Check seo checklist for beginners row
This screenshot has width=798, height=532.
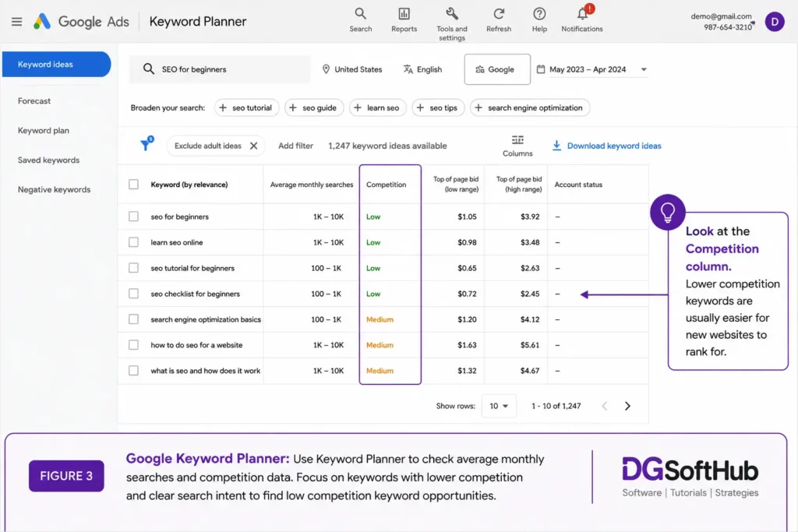click(133, 294)
